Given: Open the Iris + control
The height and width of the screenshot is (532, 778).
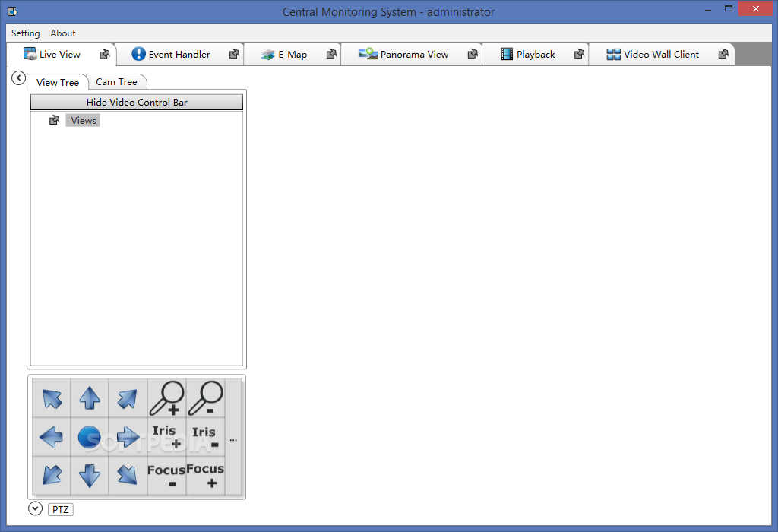Looking at the screenshot, I should (x=166, y=437).
